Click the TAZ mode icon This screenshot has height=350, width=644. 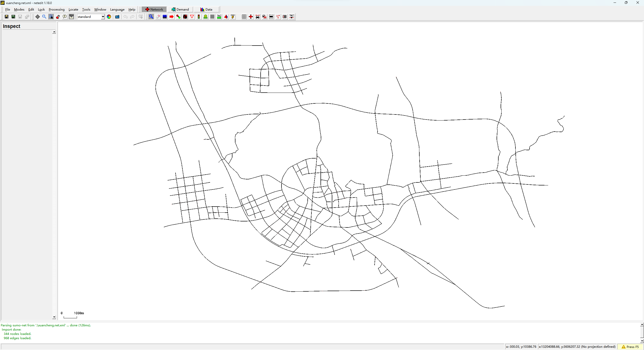tap(219, 17)
